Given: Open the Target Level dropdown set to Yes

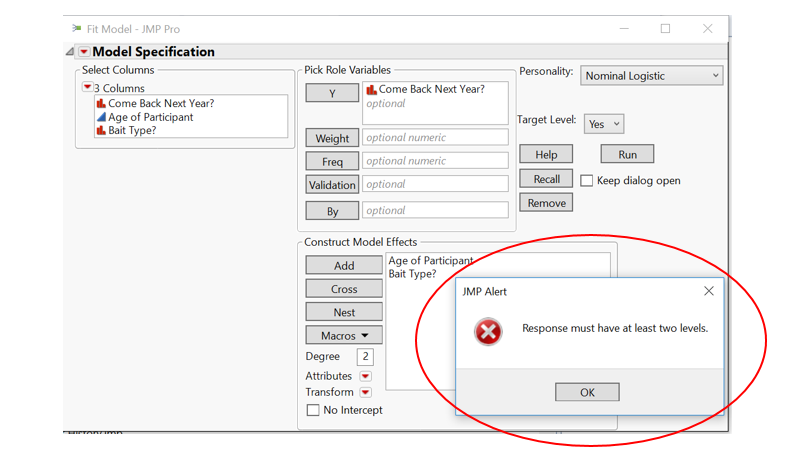Looking at the screenshot, I should click(x=604, y=124).
